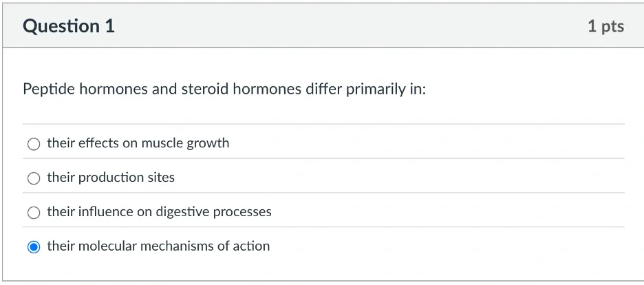Click the "Question 1" heading
The image size is (644, 285).
pyautogui.click(x=69, y=26)
